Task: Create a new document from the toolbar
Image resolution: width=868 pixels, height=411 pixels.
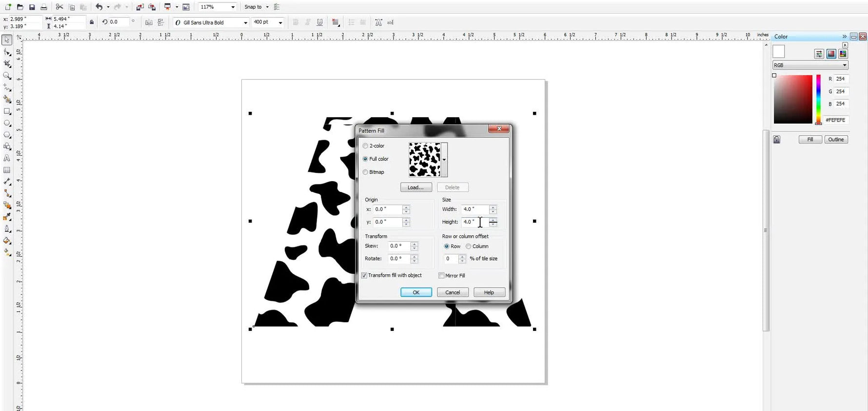Action: (x=8, y=7)
